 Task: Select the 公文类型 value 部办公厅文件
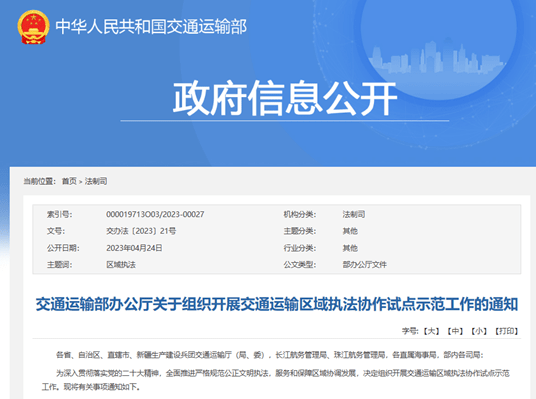pos(364,265)
